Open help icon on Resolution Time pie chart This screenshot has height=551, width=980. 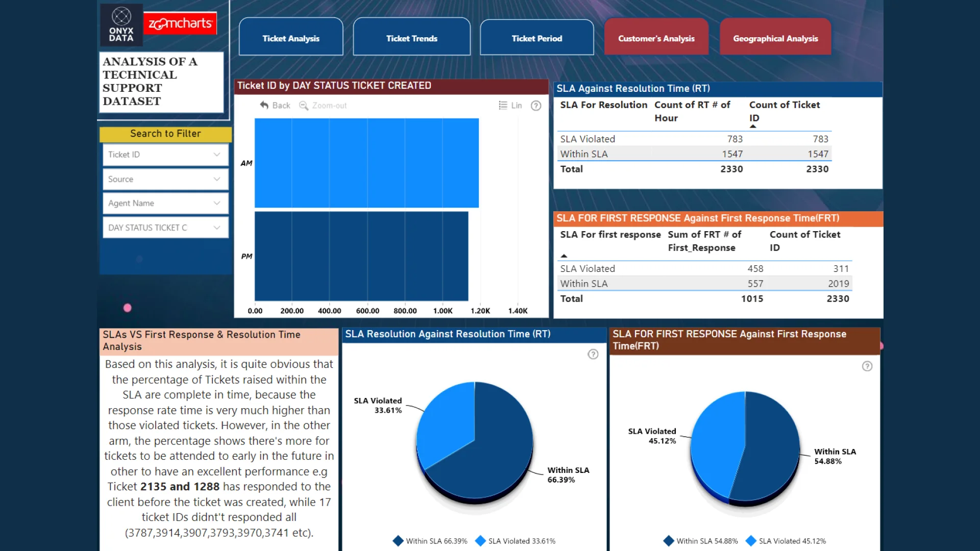(593, 354)
